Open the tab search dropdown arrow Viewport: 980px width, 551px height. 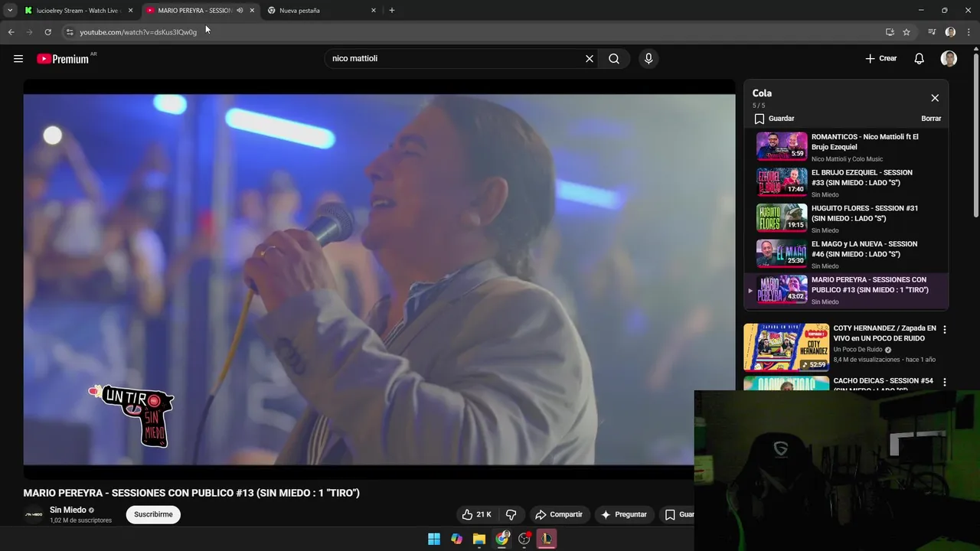point(10,11)
